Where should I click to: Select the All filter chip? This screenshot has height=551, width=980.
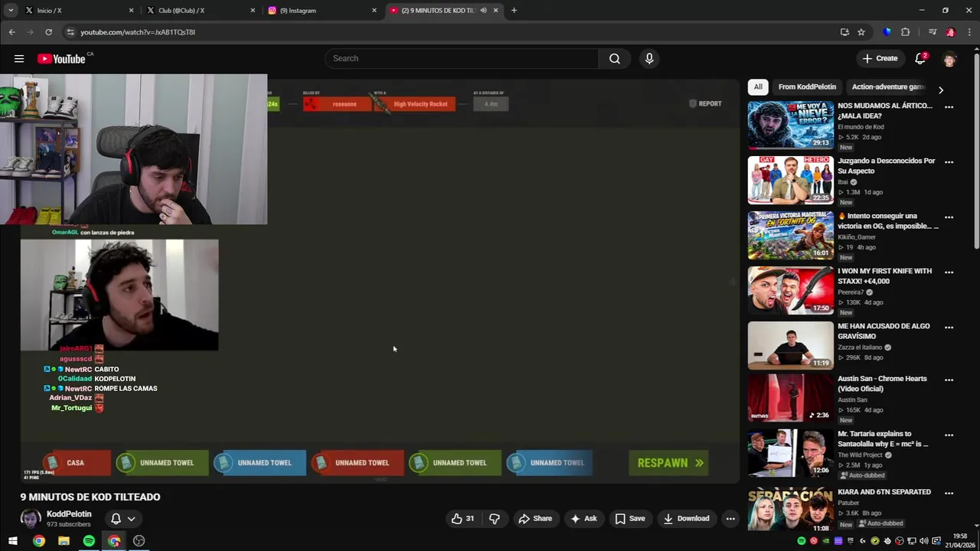click(758, 87)
